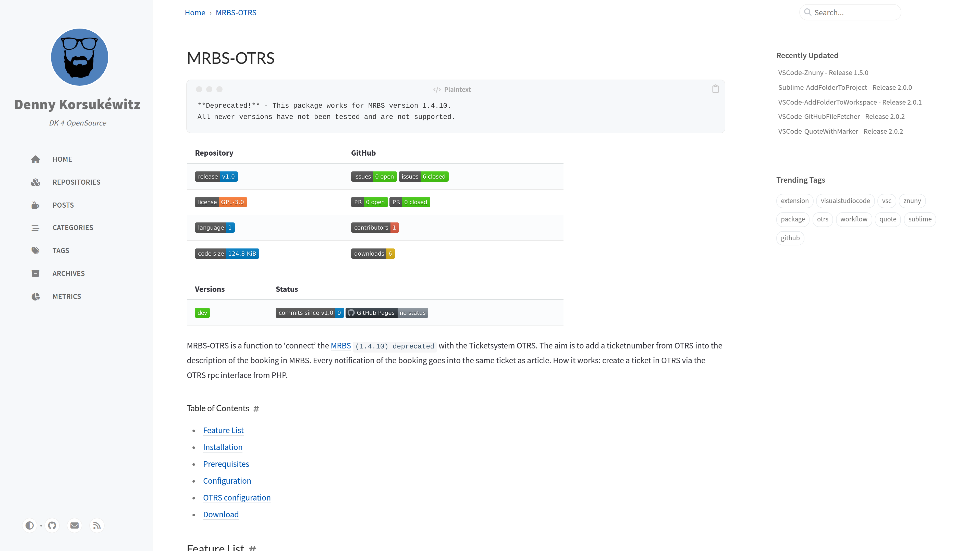980x551 pixels.
Task: Click GitHub Pages no status badge
Action: (x=387, y=312)
